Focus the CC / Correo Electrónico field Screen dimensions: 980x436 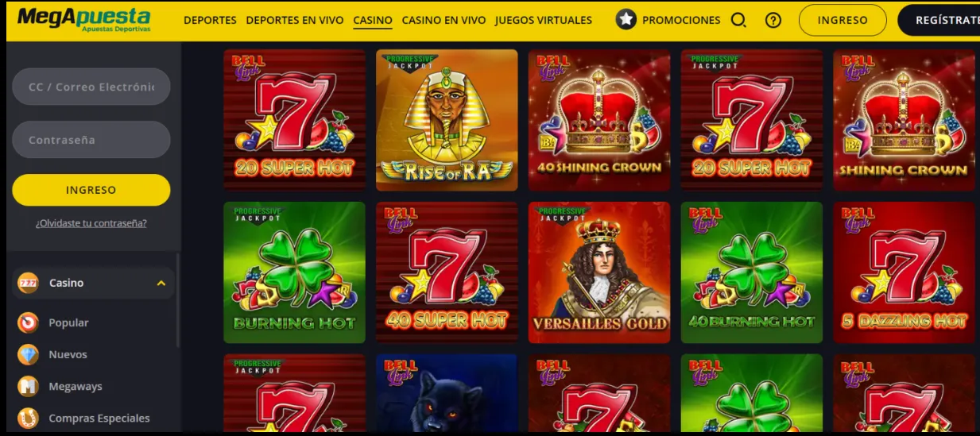91,87
